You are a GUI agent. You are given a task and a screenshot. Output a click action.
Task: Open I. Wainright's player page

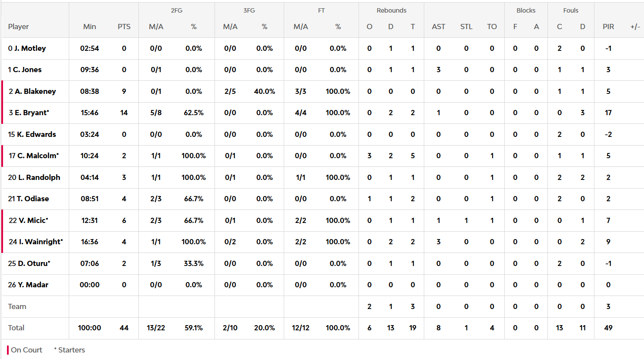[x=40, y=242]
